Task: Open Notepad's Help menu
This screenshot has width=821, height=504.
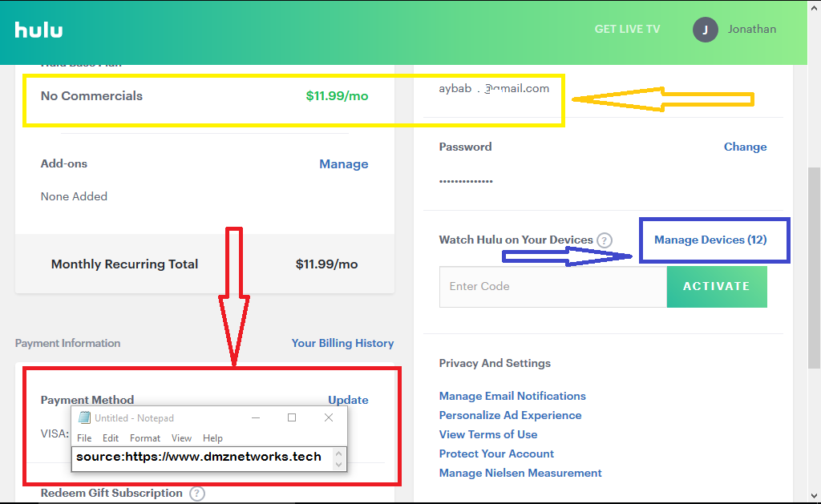Action: 212,438
